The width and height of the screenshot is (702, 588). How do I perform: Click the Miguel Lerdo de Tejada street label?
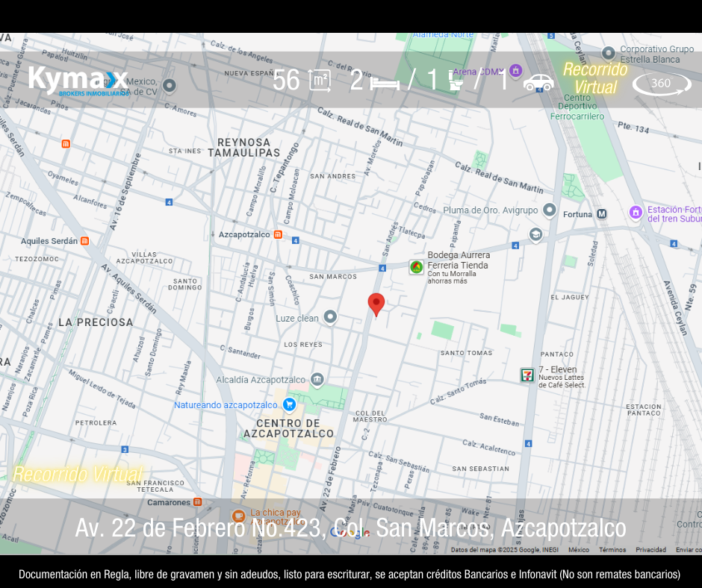tap(102, 389)
